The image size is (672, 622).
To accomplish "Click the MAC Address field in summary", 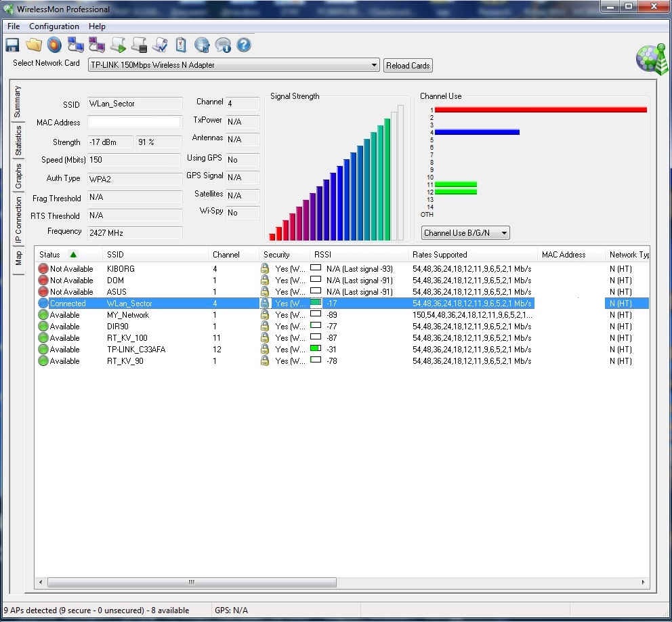I will (135, 123).
